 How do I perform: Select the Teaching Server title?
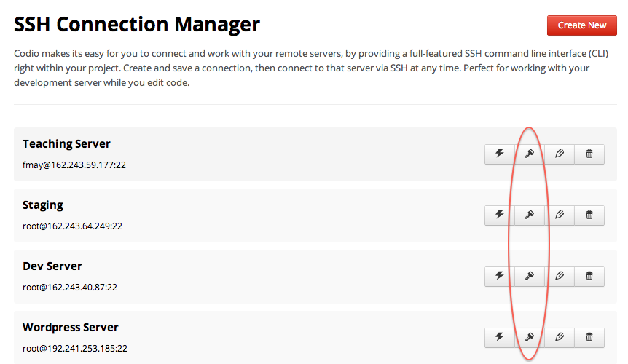(x=66, y=143)
